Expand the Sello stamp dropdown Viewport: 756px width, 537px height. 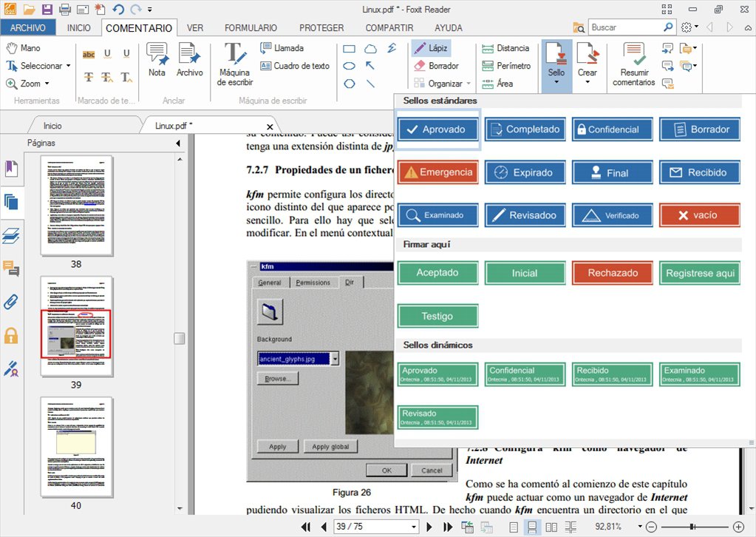point(556,82)
